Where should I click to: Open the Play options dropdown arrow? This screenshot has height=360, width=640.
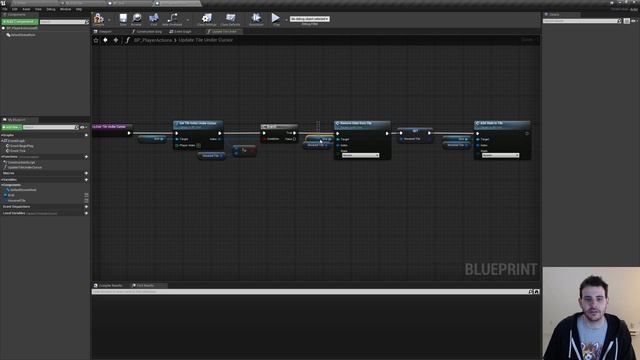coord(286,20)
